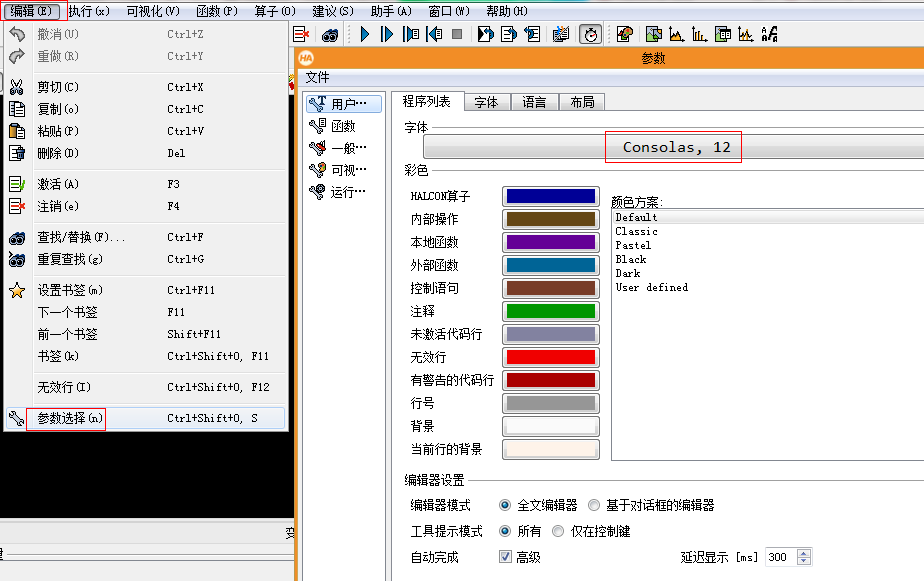Click the HA logo in 参数 title bar
Image resolution: width=924 pixels, height=581 pixels.
coord(306,58)
